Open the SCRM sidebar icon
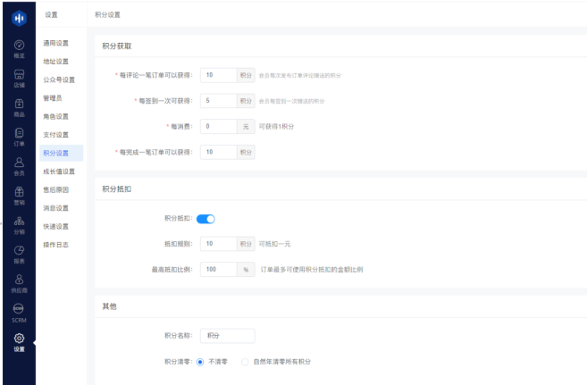588x385 pixels. click(19, 311)
